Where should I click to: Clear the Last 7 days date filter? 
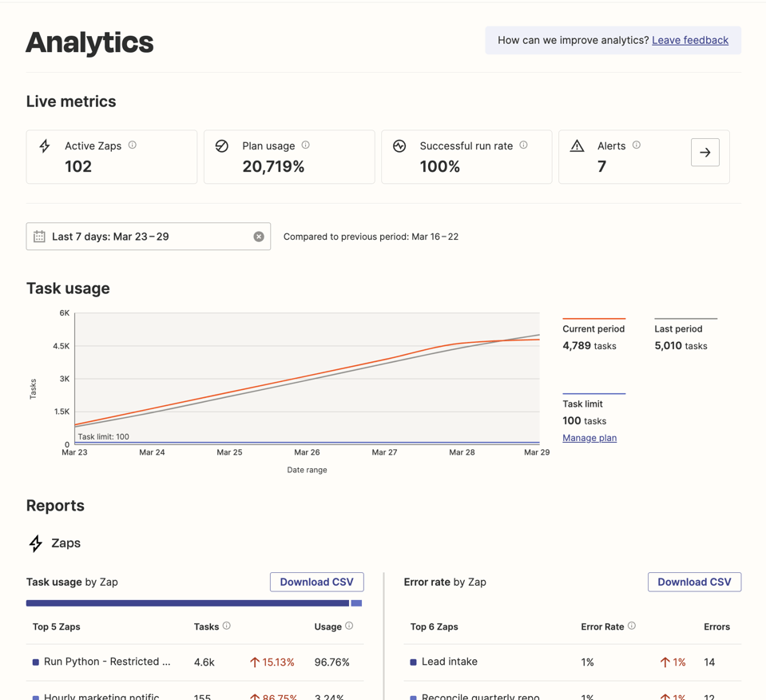coord(258,236)
